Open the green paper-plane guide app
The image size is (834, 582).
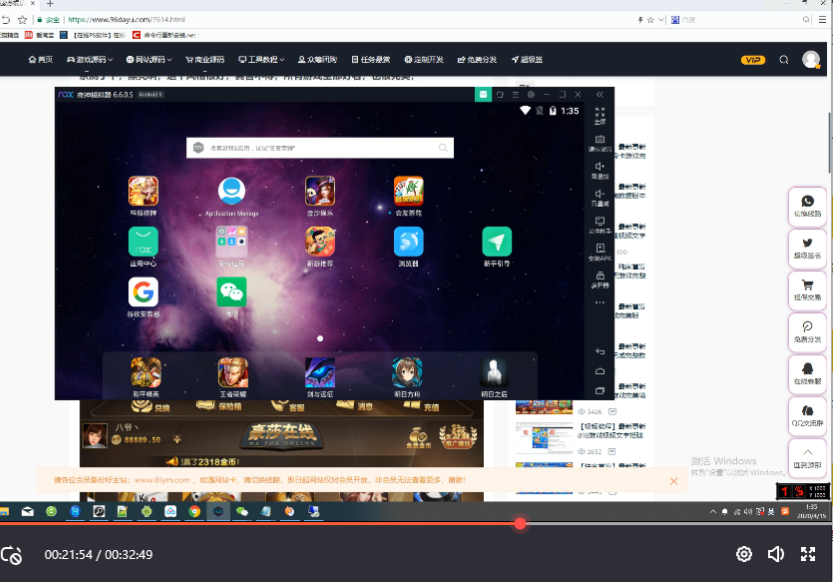coord(497,242)
